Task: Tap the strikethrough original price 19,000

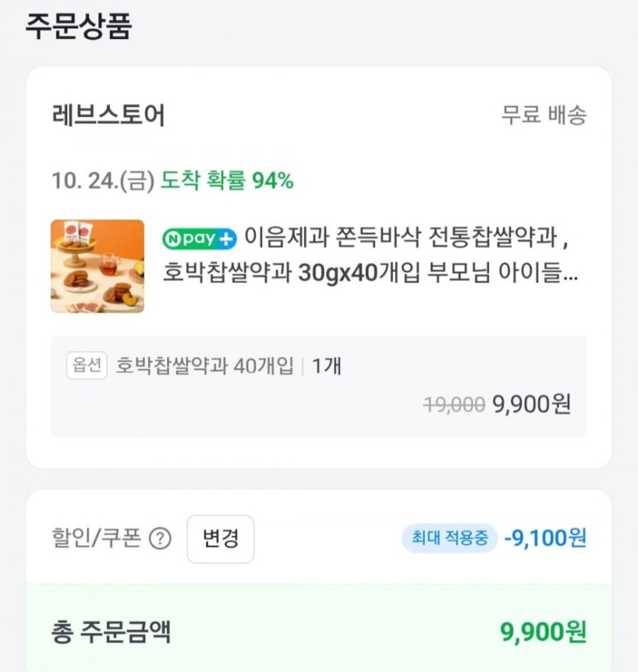Action: pyautogui.click(x=454, y=405)
